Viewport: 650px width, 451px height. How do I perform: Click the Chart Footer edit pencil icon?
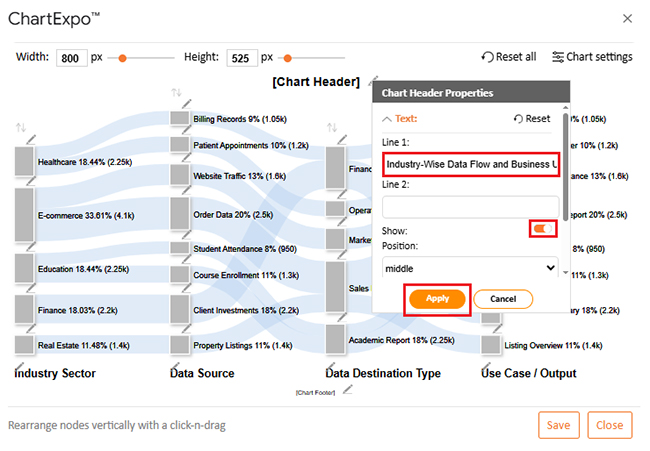[x=347, y=391]
